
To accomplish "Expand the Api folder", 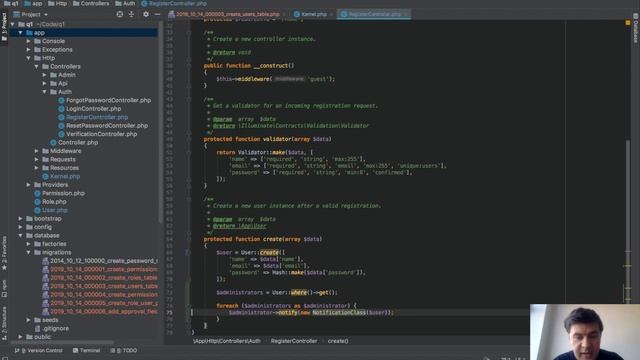I will point(44,83).
